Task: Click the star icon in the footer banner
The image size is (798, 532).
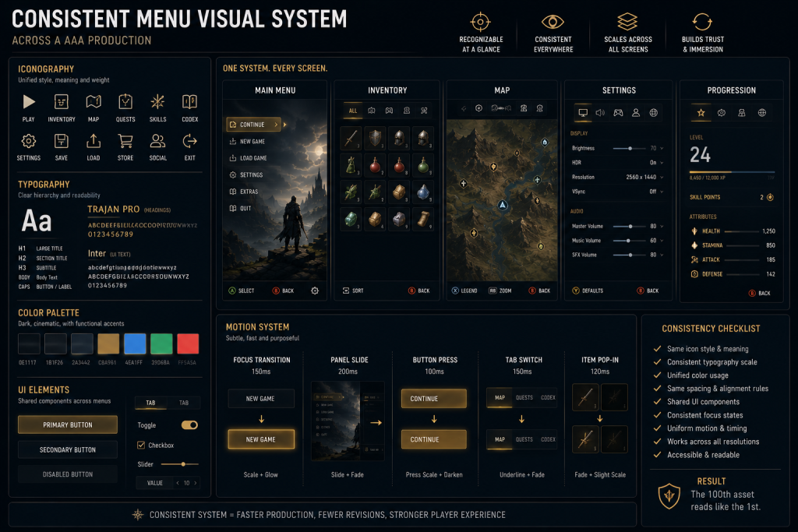Action: (x=138, y=515)
